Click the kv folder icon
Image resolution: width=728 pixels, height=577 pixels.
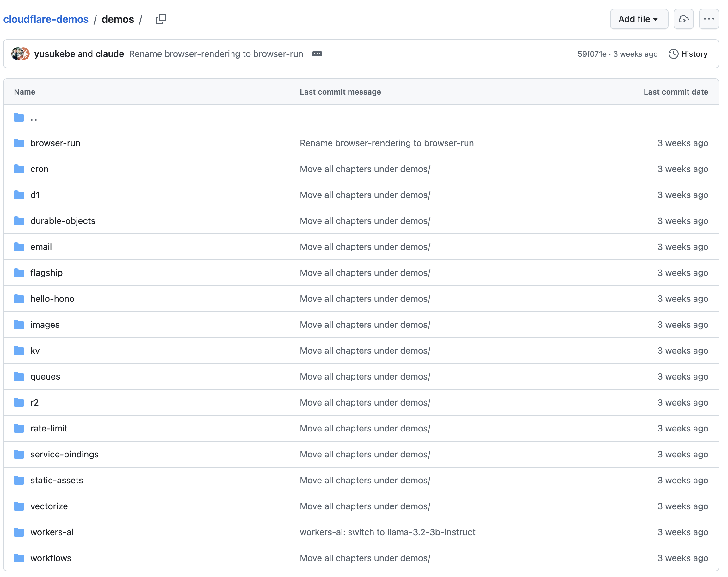(x=19, y=351)
